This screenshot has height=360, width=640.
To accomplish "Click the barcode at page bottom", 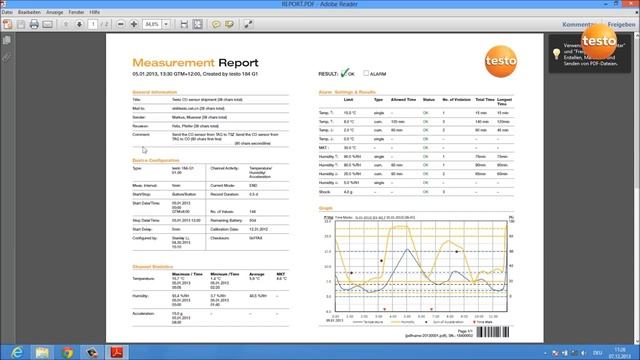I will 493,332.
